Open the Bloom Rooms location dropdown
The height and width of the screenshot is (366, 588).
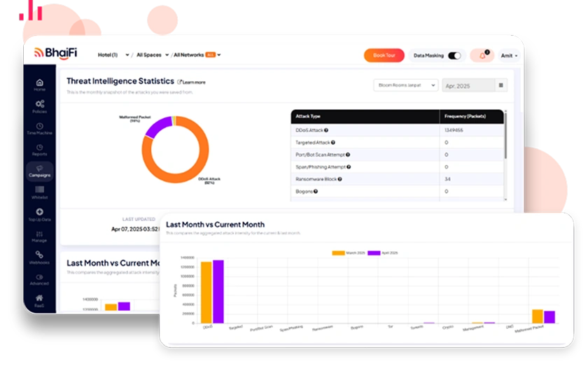pyautogui.click(x=405, y=85)
